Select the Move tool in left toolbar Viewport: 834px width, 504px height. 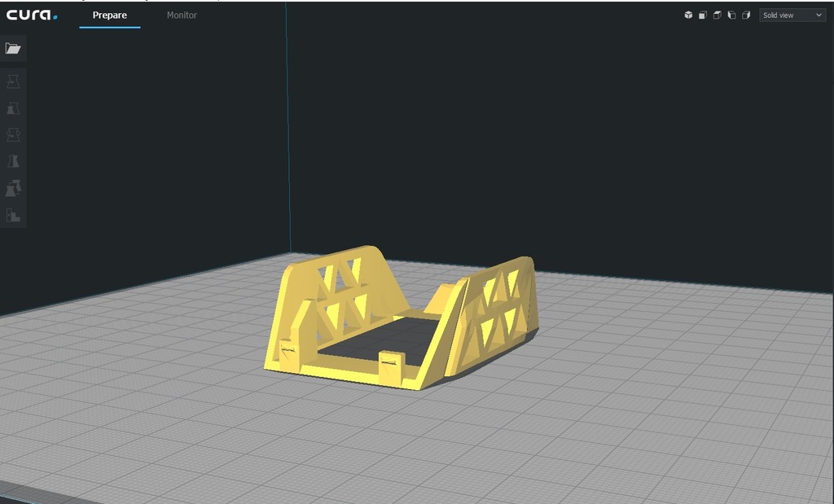[13, 82]
